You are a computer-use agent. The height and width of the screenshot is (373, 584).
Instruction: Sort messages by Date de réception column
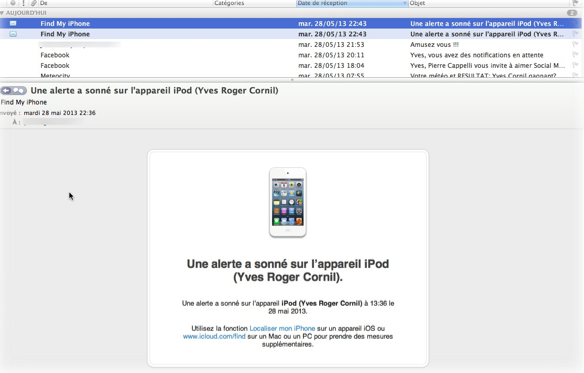coord(352,3)
